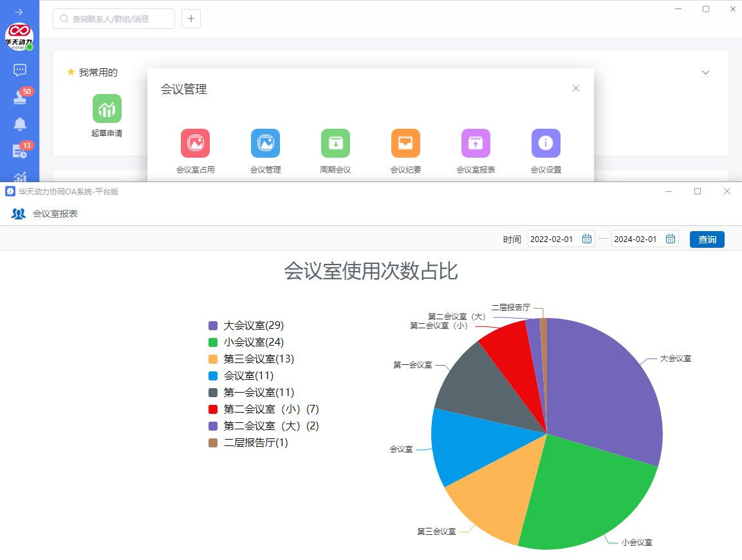The image size is (742, 560).
Task: Toggle 小会议室 legend entry
Action: tap(246, 342)
